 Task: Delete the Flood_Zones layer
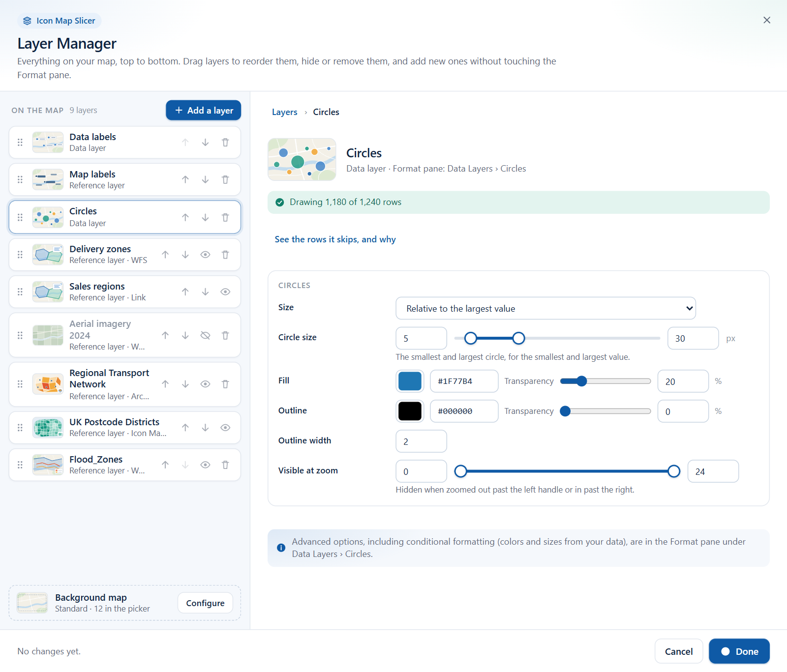point(225,465)
